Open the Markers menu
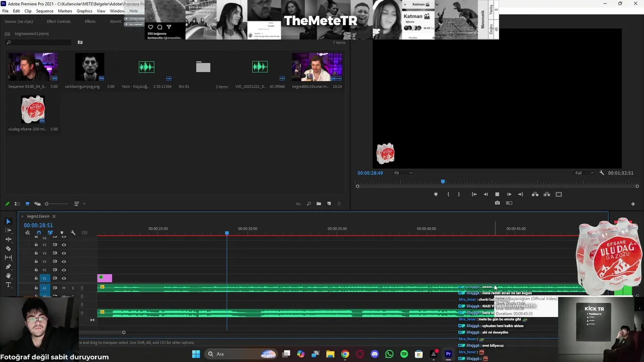The height and width of the screenshot is (362, 644). (65, 11)
